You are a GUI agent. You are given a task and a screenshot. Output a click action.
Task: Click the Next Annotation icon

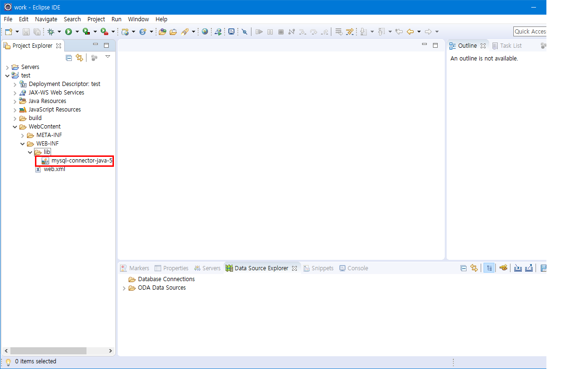[363, 32]
